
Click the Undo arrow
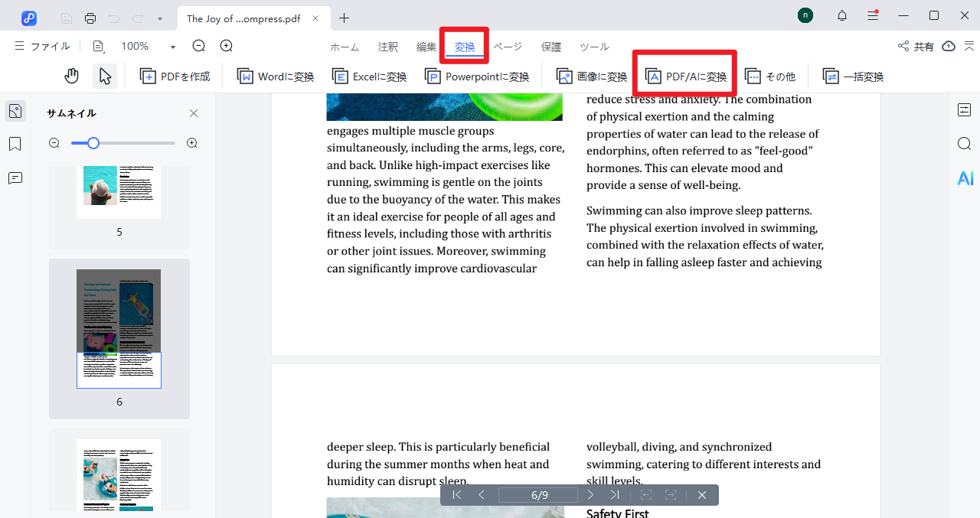tap(114, 18)
